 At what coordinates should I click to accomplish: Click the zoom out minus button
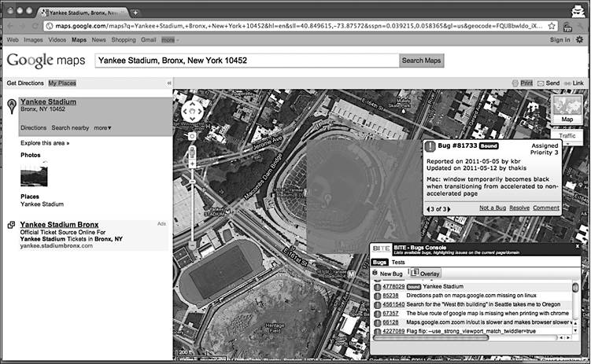tap(192, 246)
